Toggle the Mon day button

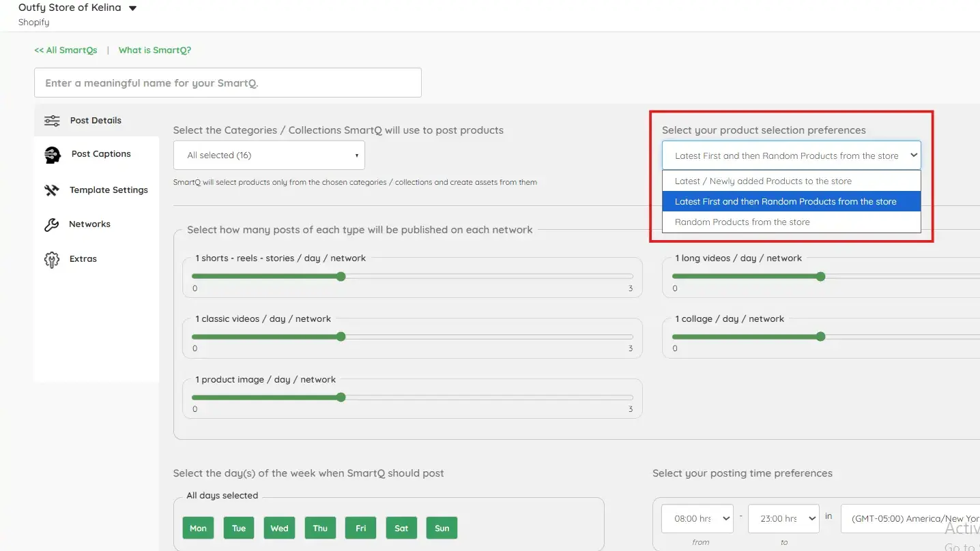click(x=198, y=528)
